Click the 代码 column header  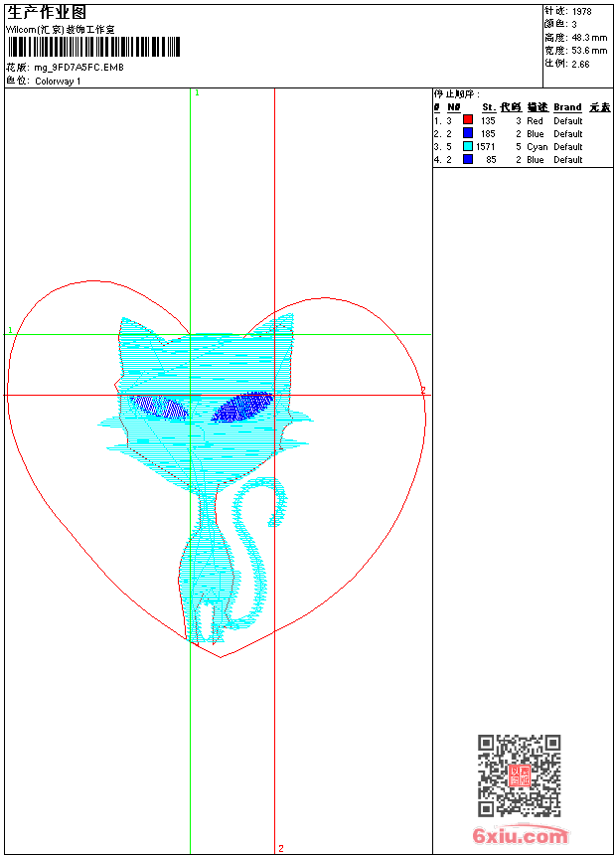(x=511, y=107)
